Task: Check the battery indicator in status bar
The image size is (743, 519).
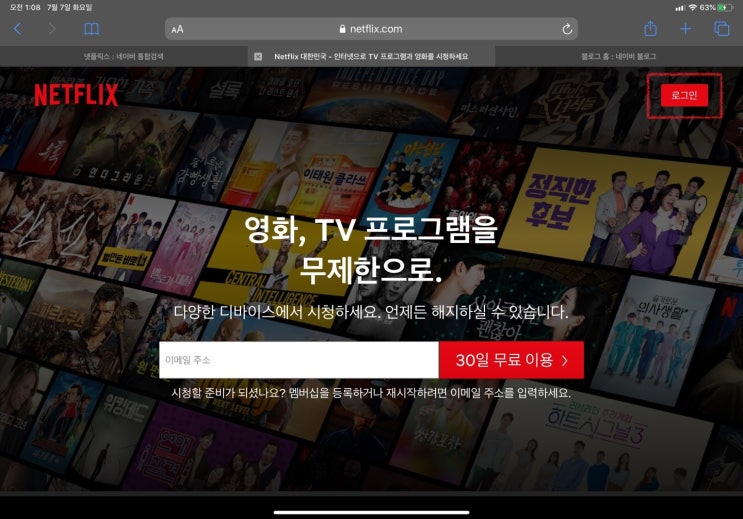Action: tap(724, 8)
